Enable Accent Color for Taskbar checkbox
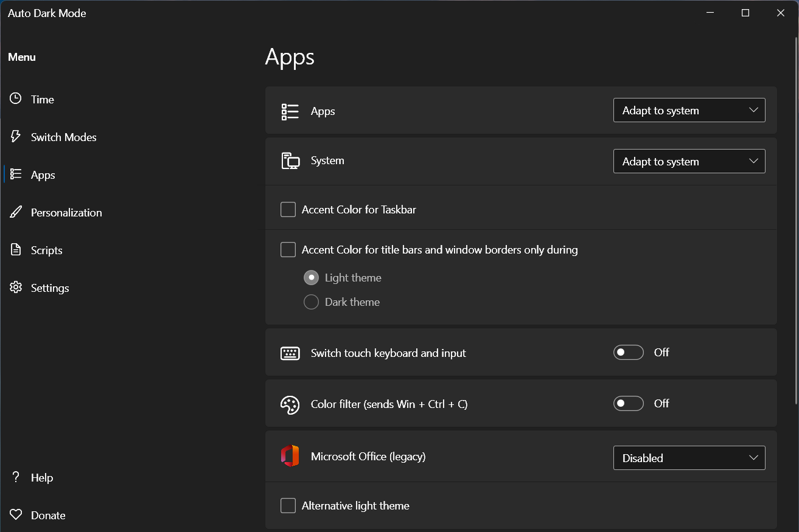This screenshot has height=532, width=799. pos(288,209)
